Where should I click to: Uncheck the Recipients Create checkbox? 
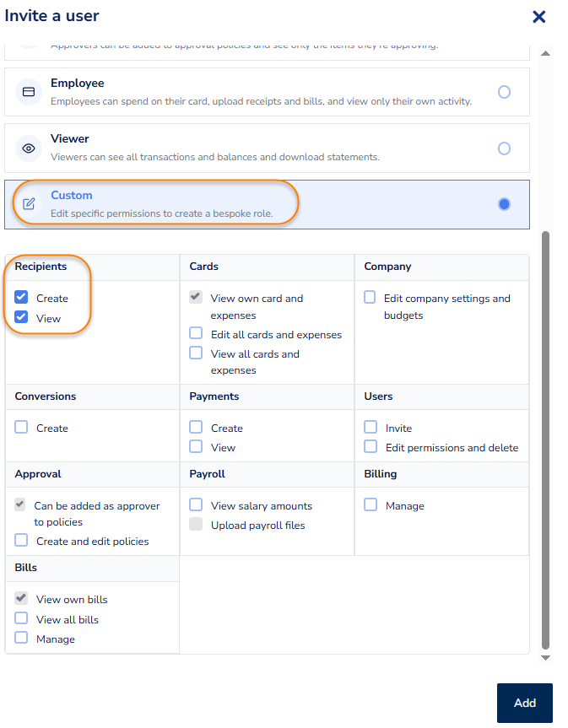click(x=22, y=298)
